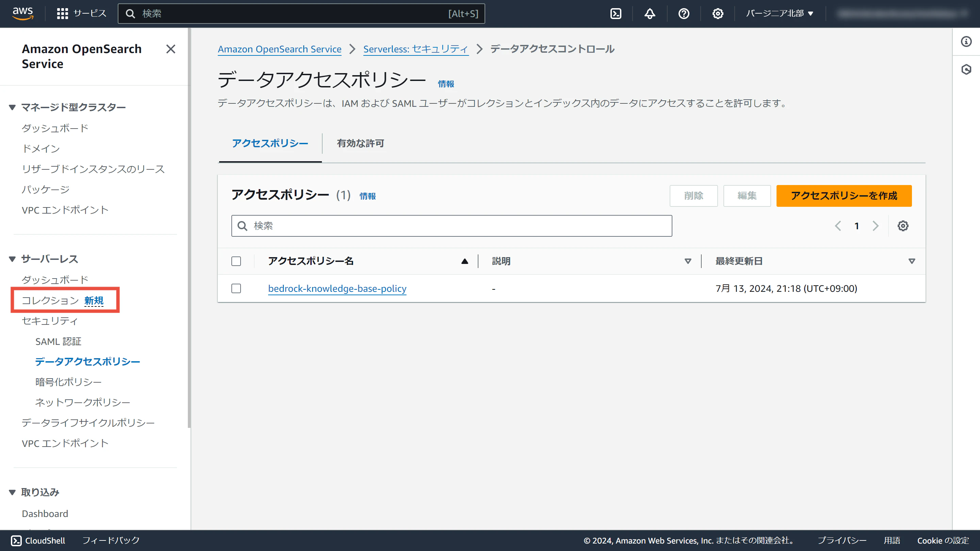Viewport: 980px width, 551px height.
Task: Open VPC エンドポイント under サーバーレス
Action: click(x=65, y=444)
